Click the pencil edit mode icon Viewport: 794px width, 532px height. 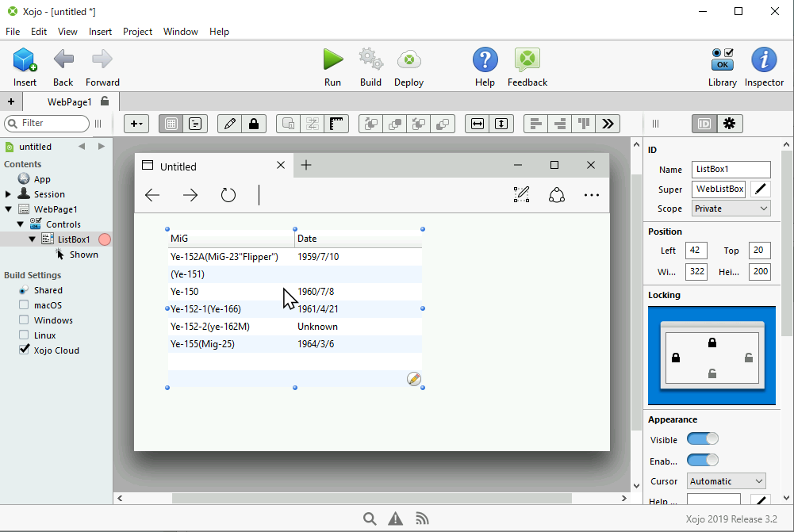(230, 124)
